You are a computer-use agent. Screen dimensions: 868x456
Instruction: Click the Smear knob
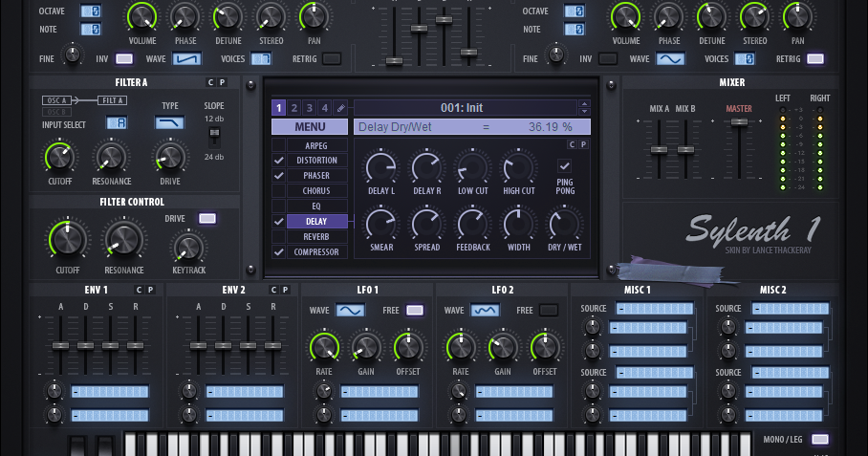pos(381,224)
